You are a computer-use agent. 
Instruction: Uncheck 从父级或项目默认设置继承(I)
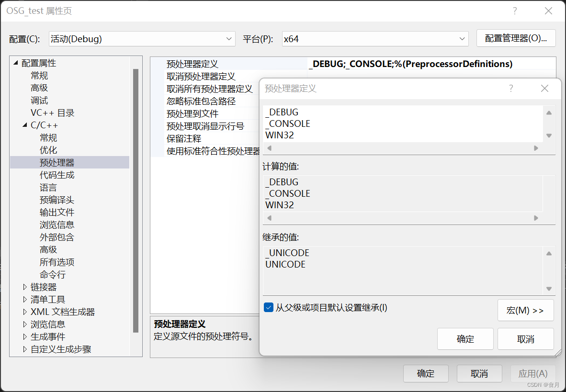269,307
